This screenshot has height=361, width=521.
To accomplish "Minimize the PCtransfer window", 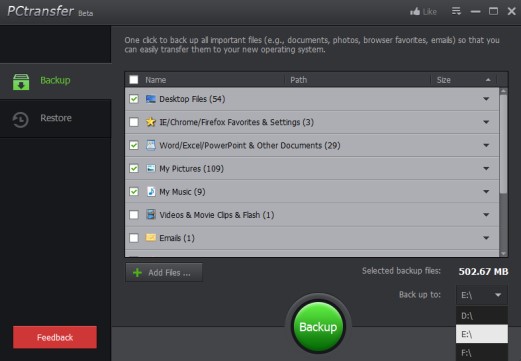I will [x=475, y=12].
